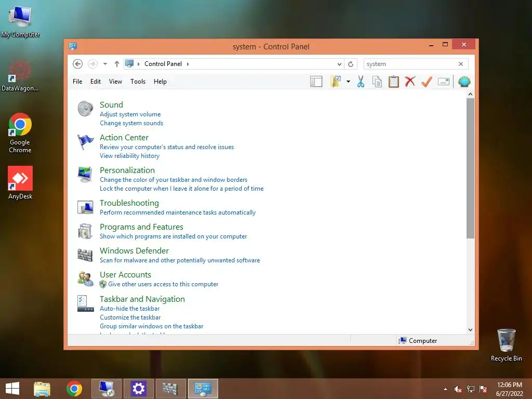Open the brick wall taskbar app
532x399 pixels.
pos(170,389)
